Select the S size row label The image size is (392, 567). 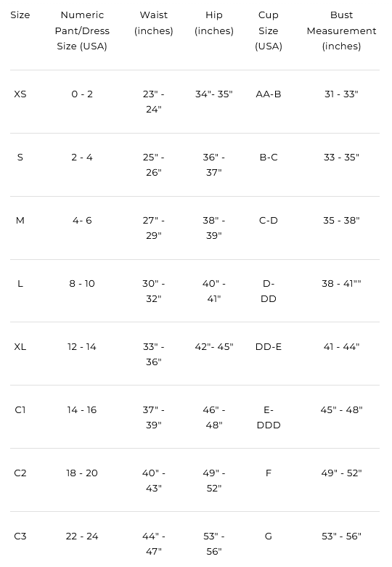20,158
